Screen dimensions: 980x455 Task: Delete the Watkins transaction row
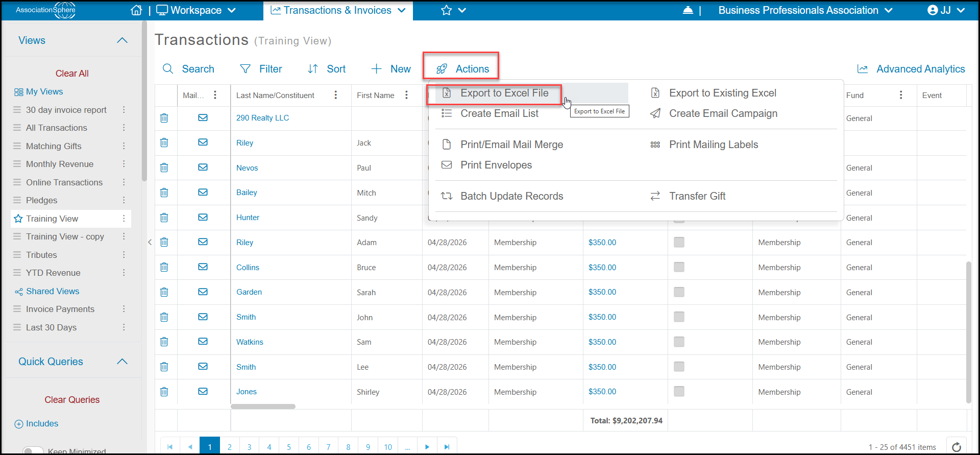pyautogui.click(x=164, y=342)
